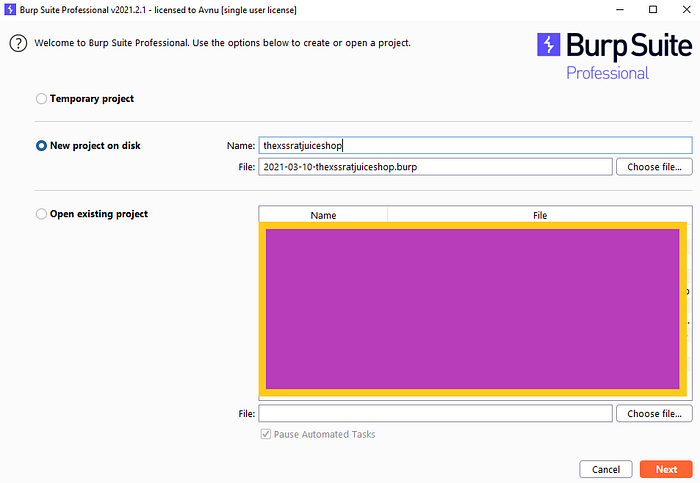Click the project Name input field
700x483 pixels.
click(x=475, y=146)
